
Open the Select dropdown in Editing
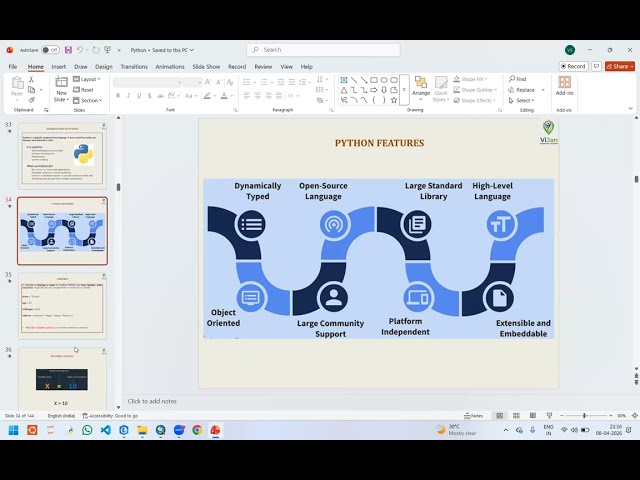(x=522, y=100)
